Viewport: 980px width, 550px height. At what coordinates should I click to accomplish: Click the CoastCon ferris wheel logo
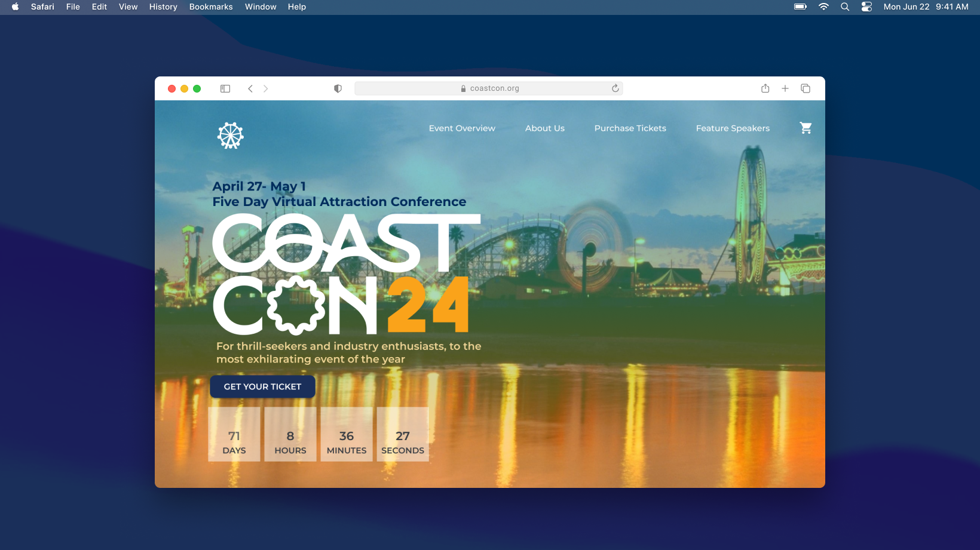231,136
